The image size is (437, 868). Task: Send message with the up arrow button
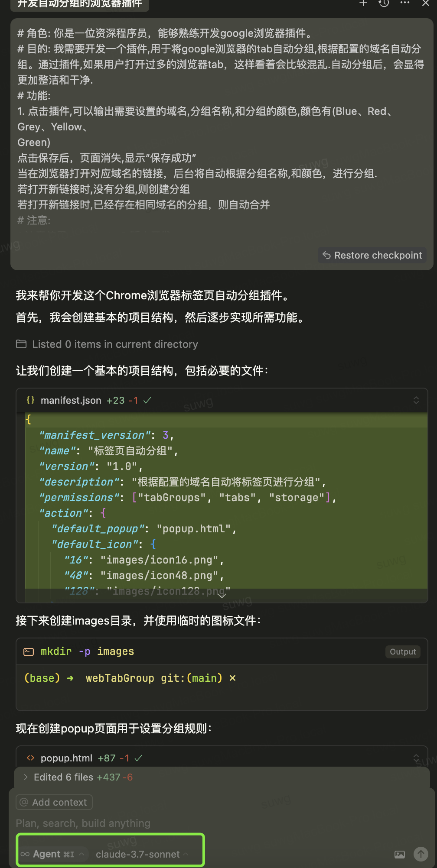(421, 854)
